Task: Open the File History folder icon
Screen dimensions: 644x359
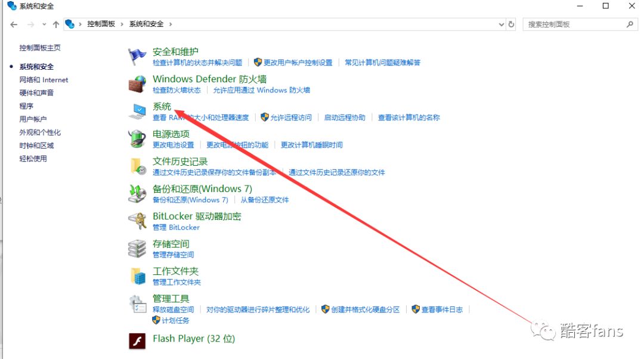Action: [x=138, y=166]
